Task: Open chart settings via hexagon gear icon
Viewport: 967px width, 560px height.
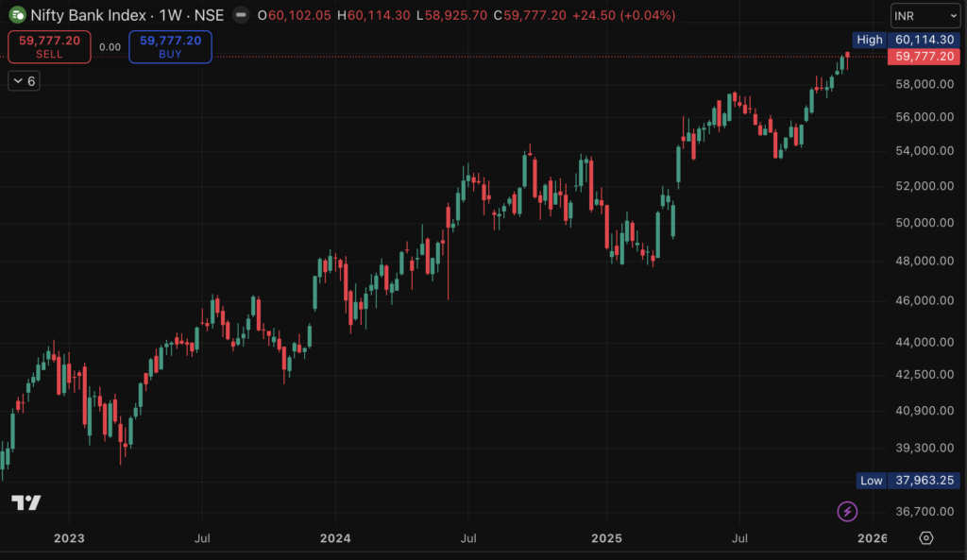Action: (x=926, y=538)
